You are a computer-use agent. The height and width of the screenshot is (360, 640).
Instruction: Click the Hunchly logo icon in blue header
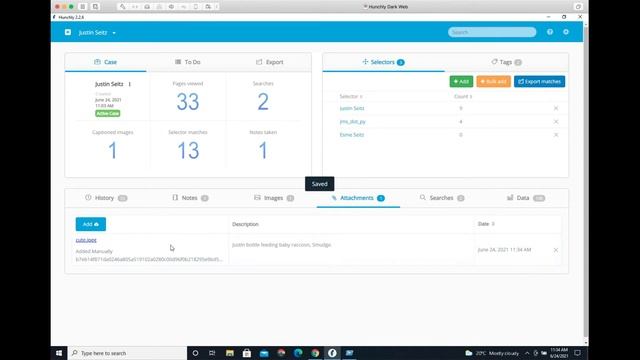(68, 32)
